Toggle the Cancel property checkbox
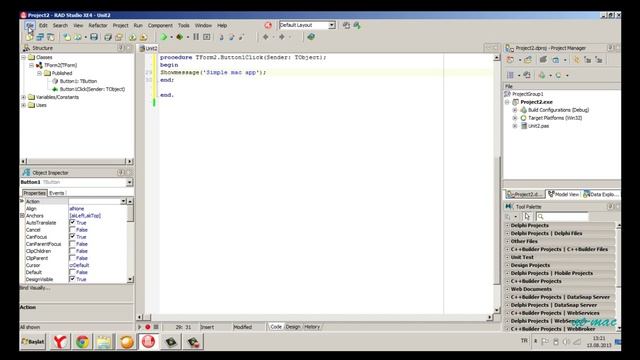640x360 pixels. point(72,230)
